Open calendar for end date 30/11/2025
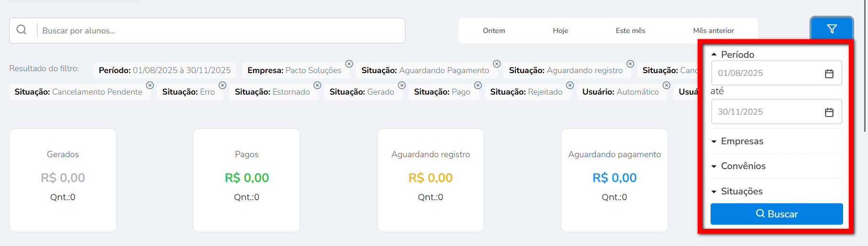This screenshot has width=868, height=246. (x=829, y=112)
